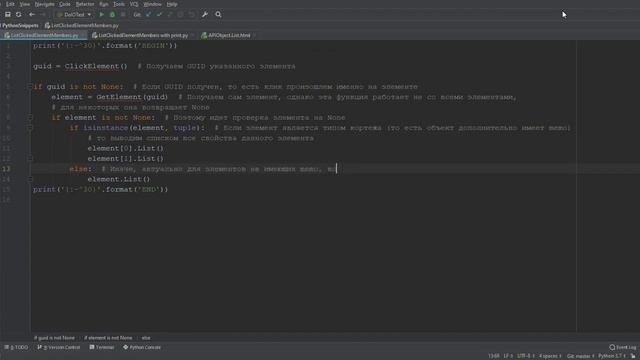Open the run configuration dropdown
The width and height of the screenshot is (640, 360).
pyautogui.click(x=74, y=14)
